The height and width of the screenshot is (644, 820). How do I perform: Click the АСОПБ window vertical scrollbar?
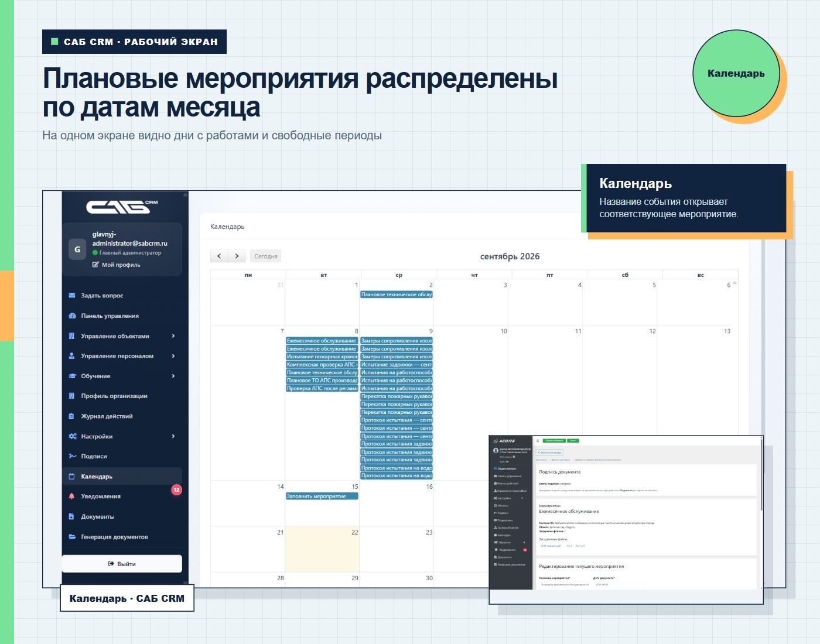761,474
